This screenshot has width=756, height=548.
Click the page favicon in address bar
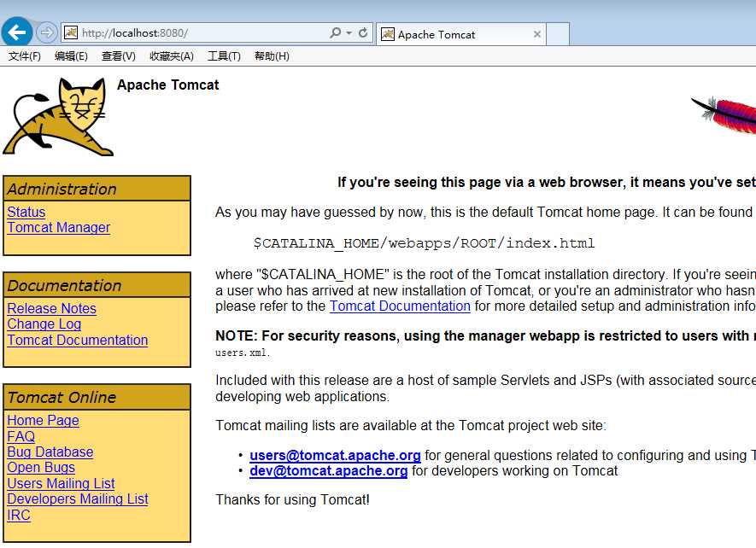pos(71,32)
